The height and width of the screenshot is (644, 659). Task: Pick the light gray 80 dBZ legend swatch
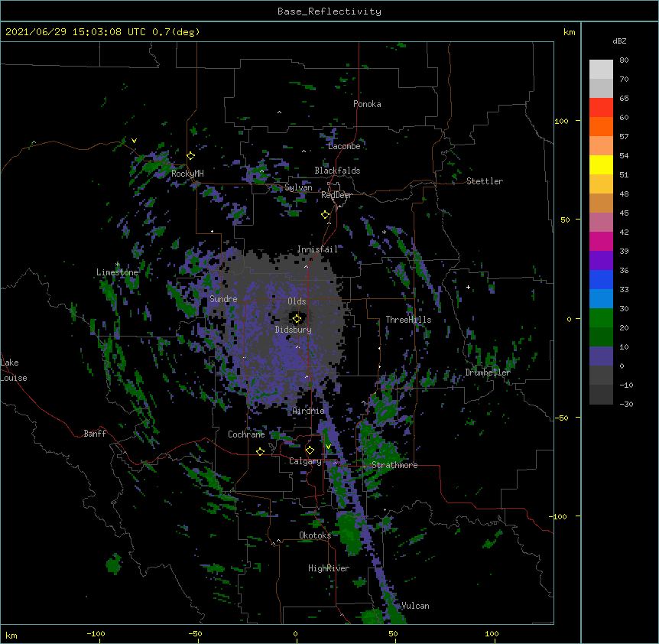tap(601, 70)
